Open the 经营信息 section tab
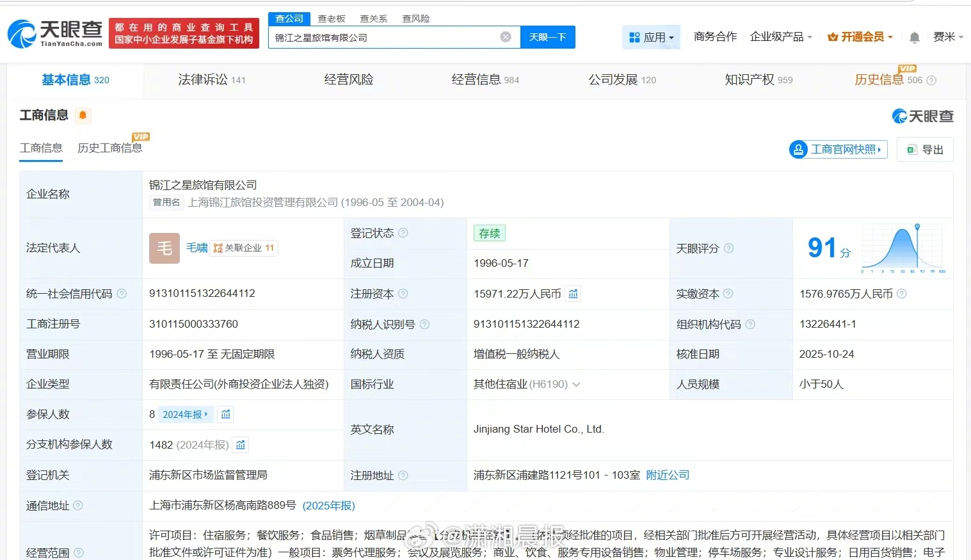 click(x=485, y=80)
